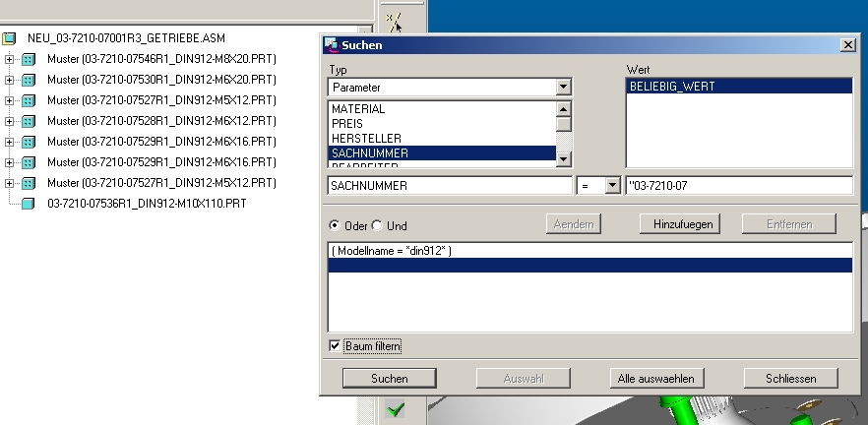Select the highlighted empty query row
868x425 pixels.
590,265
